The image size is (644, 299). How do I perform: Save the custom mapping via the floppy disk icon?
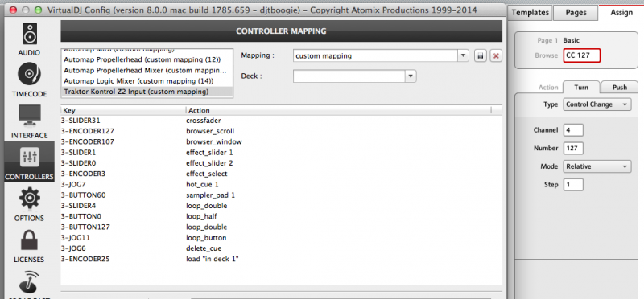(x=480, y=55)
